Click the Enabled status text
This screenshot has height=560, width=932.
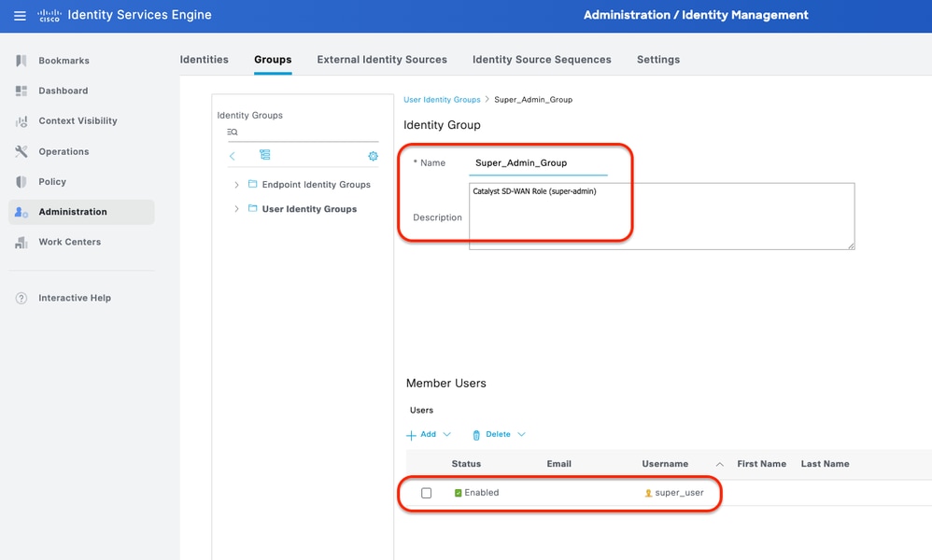coord(482,493)
